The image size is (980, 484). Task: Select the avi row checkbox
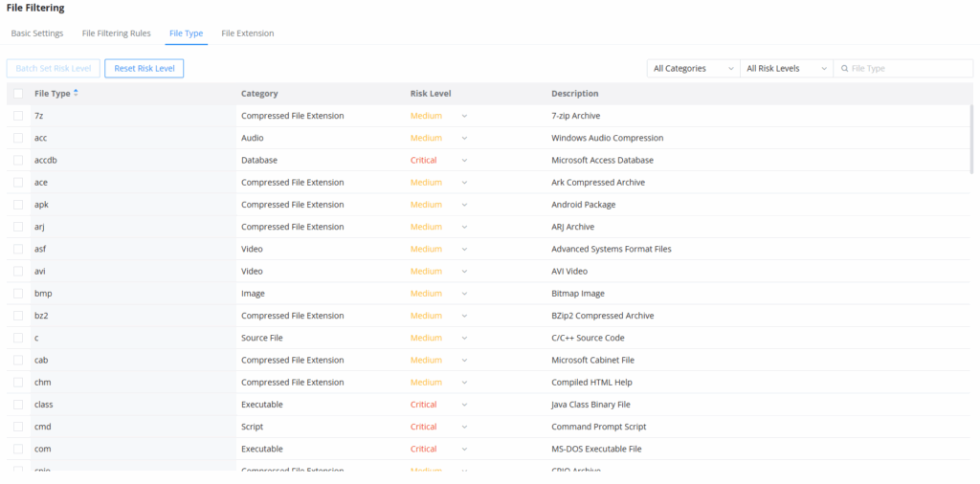[x=18, y=271]
